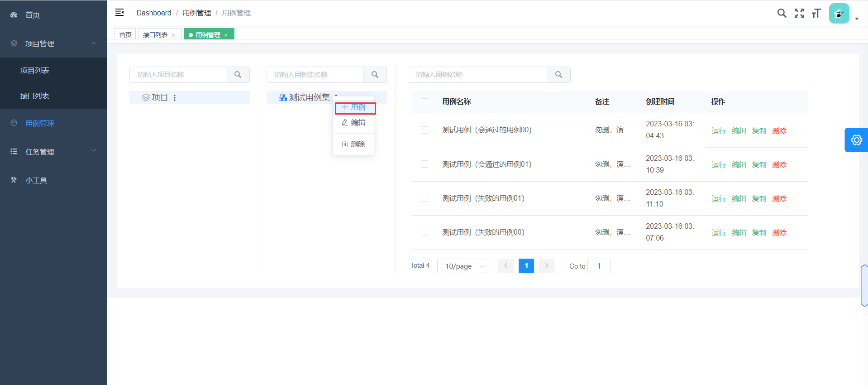Check the row 测试用例（失败的用例01）
This screenshot has width=868, height=385.
[x=424, y=198]
